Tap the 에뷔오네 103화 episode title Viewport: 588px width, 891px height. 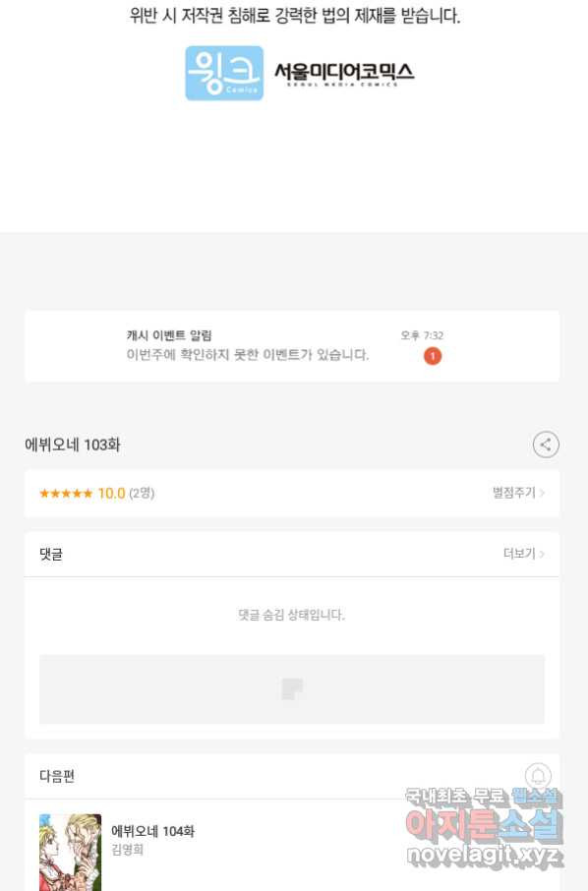click(73, 445)
